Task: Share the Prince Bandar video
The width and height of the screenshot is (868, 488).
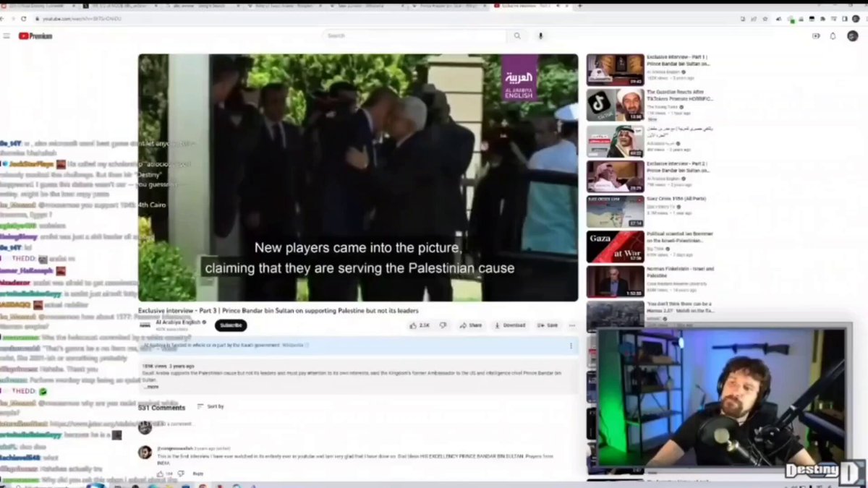Action: click(471, 325)
